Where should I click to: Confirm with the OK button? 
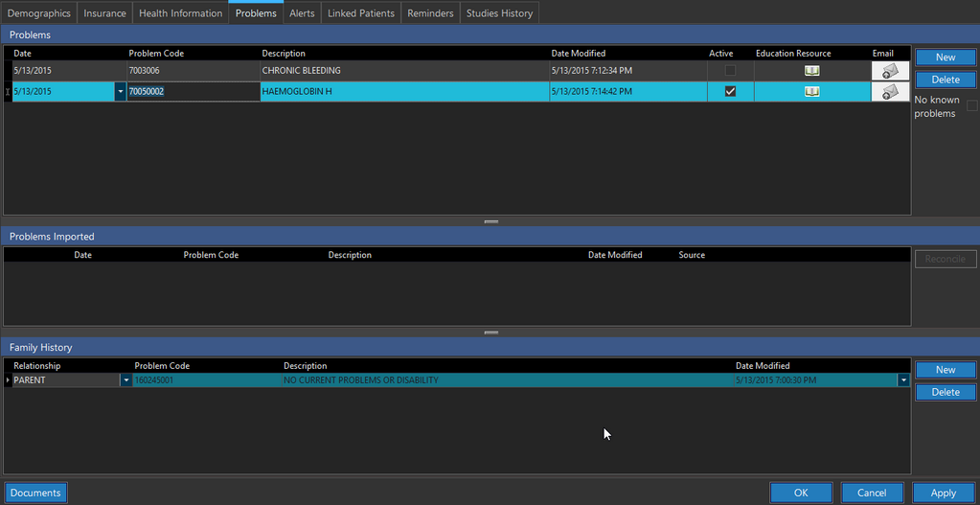(801, 493)
